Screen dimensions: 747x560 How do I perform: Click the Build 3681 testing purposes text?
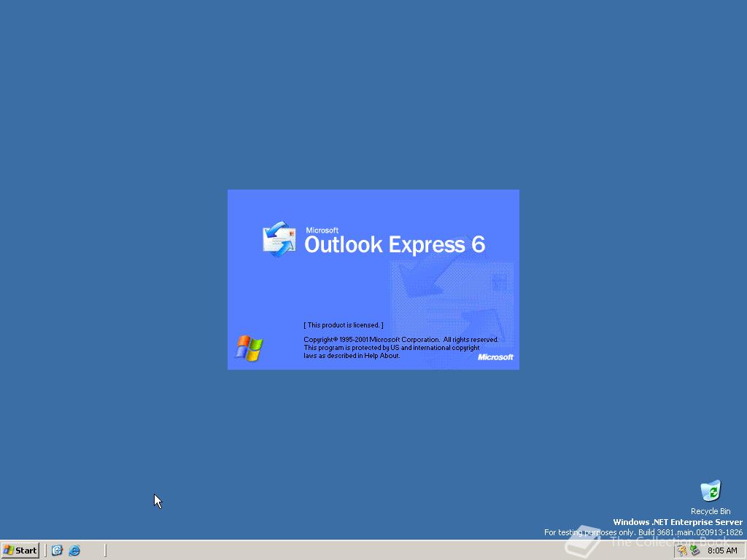pyautogui.click(x=643, y=532)
